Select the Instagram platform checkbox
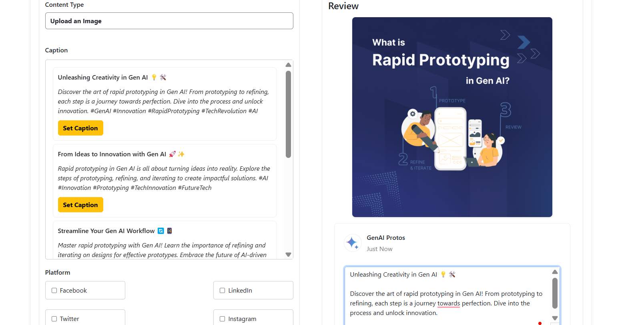 coord(223,319)
